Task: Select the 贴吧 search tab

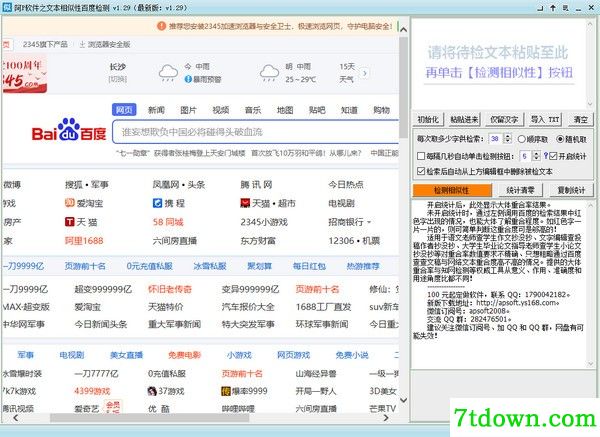Action: coord(317,110)
